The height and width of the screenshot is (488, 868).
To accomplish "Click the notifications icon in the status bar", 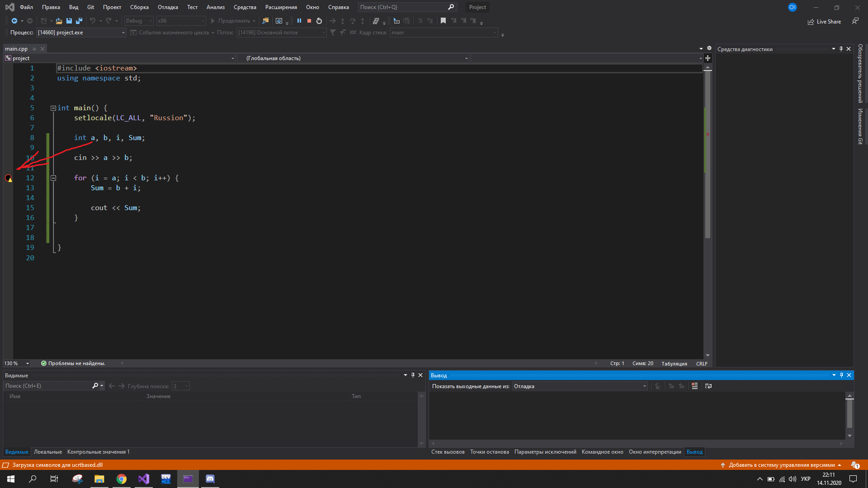I will tap(855, 465).
